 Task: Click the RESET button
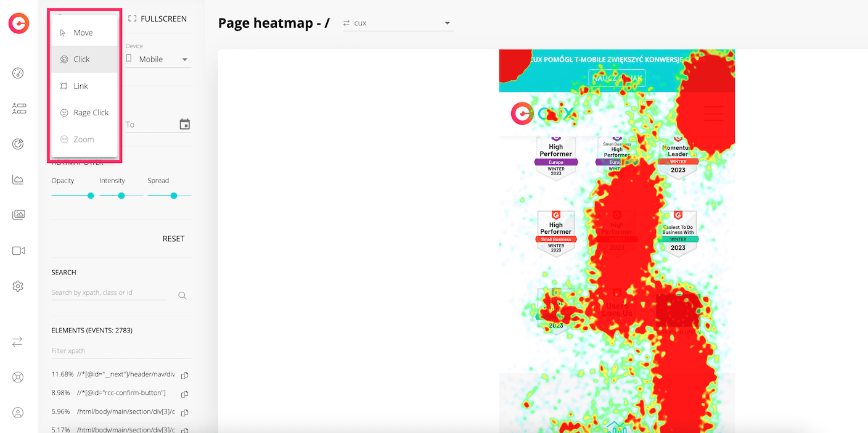pyautogui.click(x=173, y=239)
